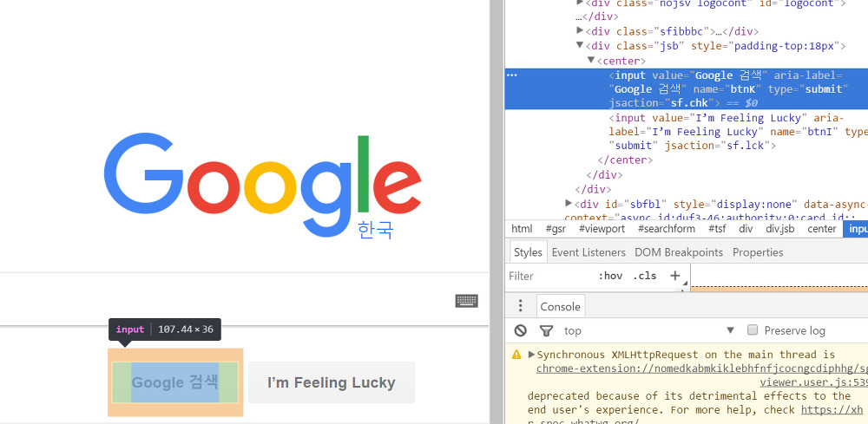Screen dimensions: 868x424
Task: Select #tsf in the breadcrumb bar
Action: click(x=718, y=229)
